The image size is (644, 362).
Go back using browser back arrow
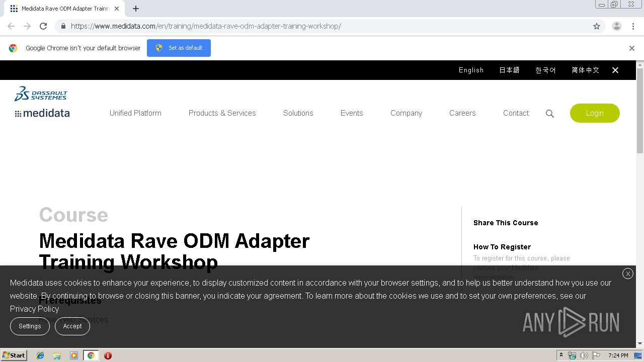pos(11,26)
